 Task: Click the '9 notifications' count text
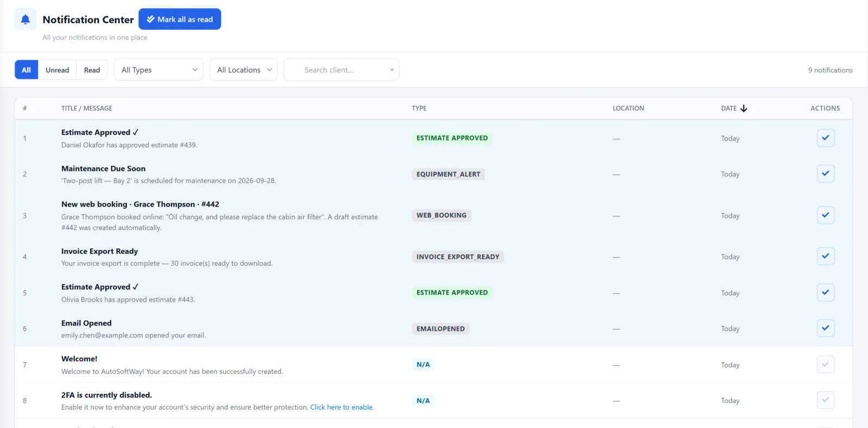click(830, 70)
